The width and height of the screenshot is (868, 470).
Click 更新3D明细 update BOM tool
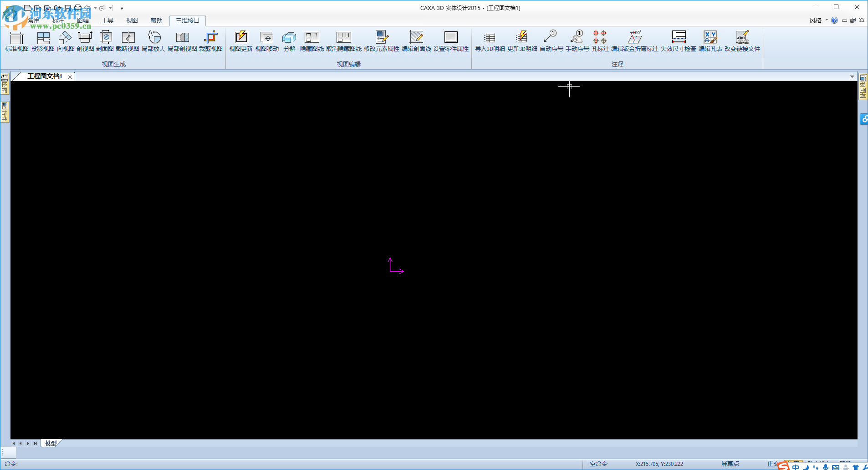(522, 41)
